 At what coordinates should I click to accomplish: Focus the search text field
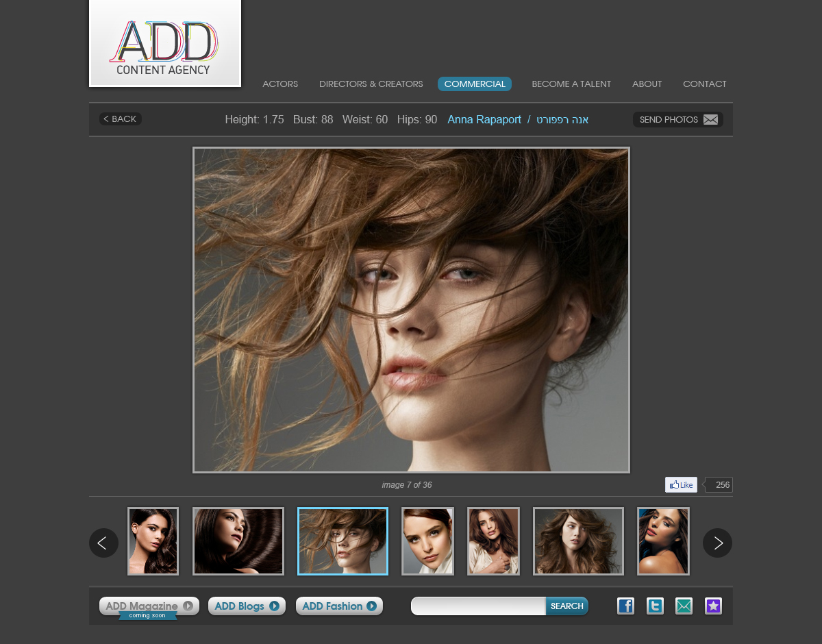(478, 606)
